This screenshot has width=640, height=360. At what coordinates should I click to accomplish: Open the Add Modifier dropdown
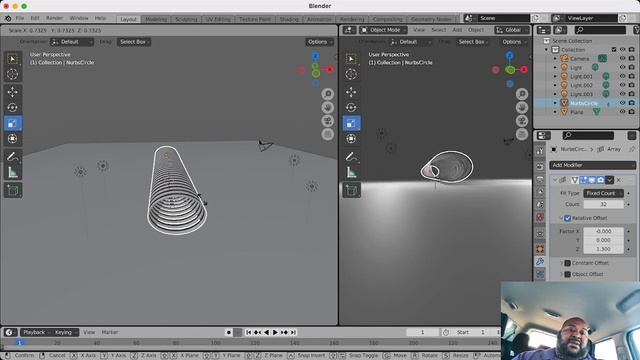pos(592,165)
